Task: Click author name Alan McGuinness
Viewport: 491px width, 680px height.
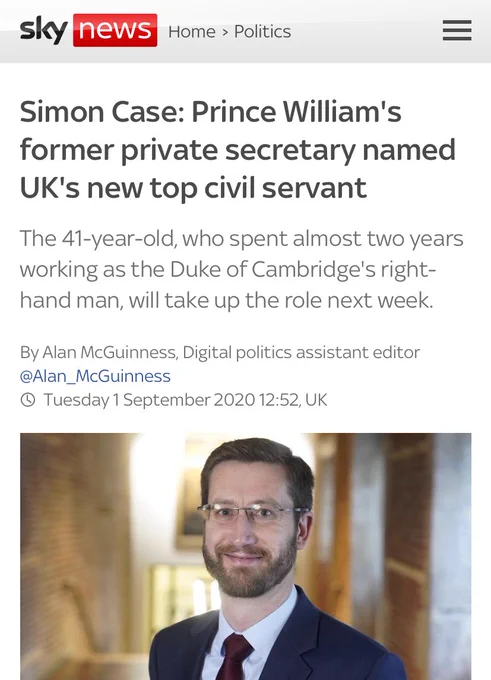Action: 109,352
